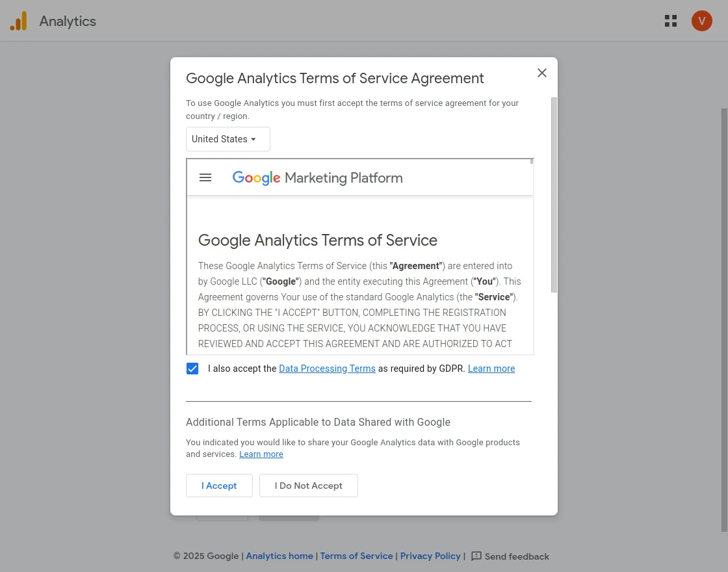Click Learn more next to GDPR
The width and height of the screenshot is (728, 572).
pyautogui.click(x=491, y=369)
